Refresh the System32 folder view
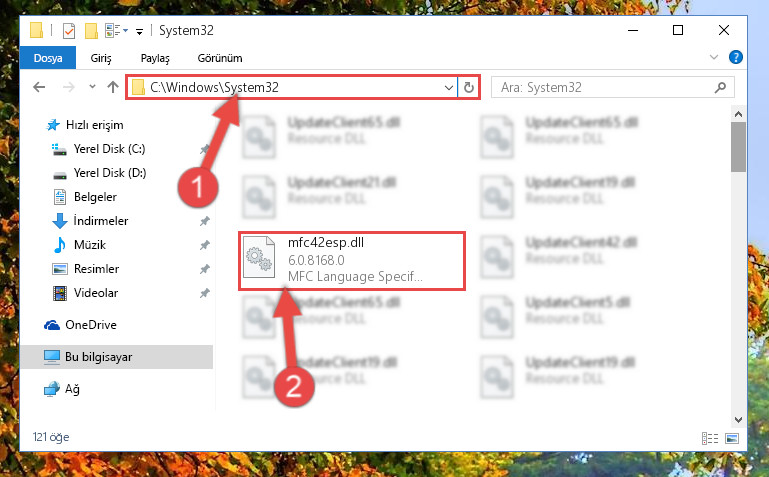 tap(469, 87)
